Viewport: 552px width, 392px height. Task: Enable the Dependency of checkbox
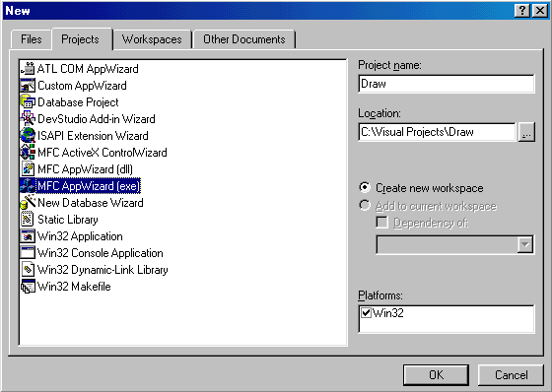click(382, 223)
